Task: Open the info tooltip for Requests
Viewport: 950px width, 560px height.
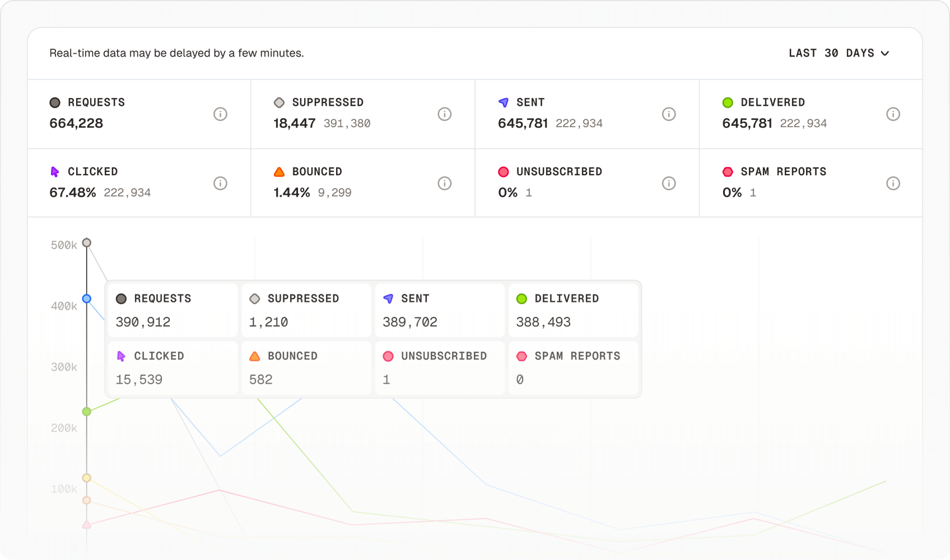Action: tap(220, 114)
